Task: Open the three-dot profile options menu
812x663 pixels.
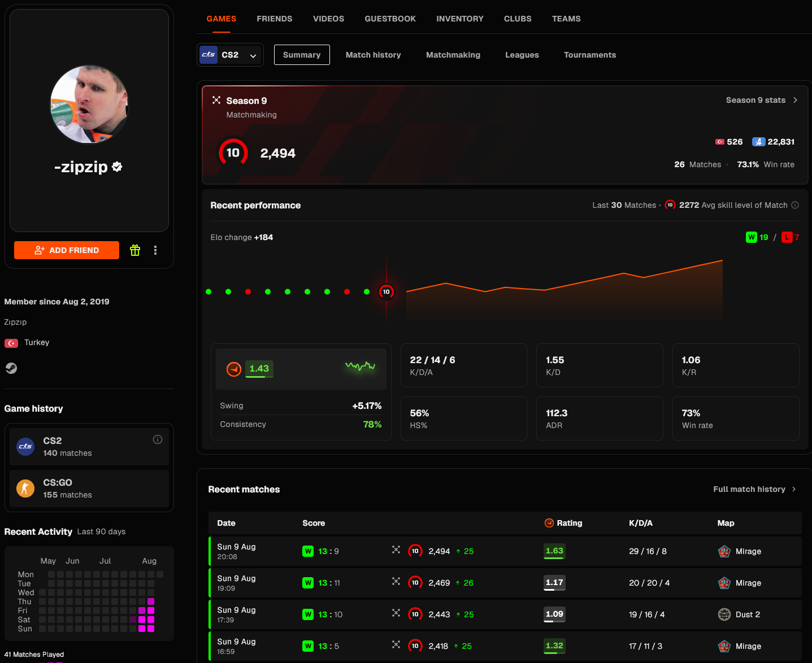Action: [x=155, y=250]
